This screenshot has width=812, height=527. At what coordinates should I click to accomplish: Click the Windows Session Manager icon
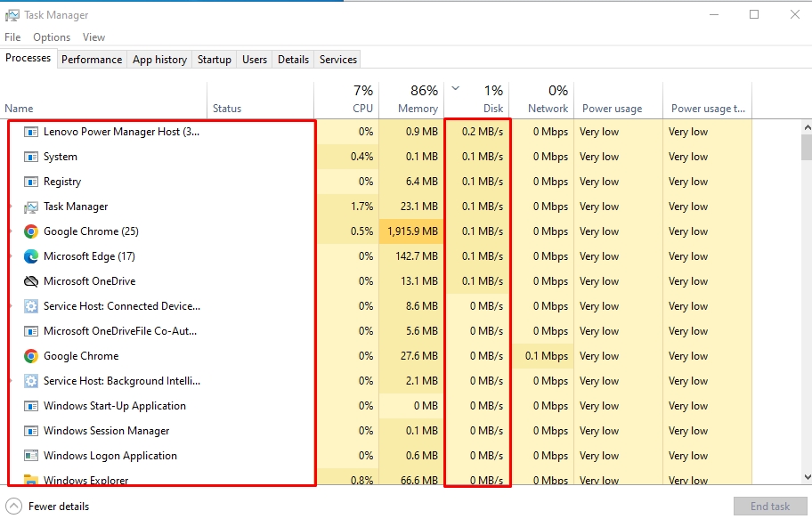(31, 431)
